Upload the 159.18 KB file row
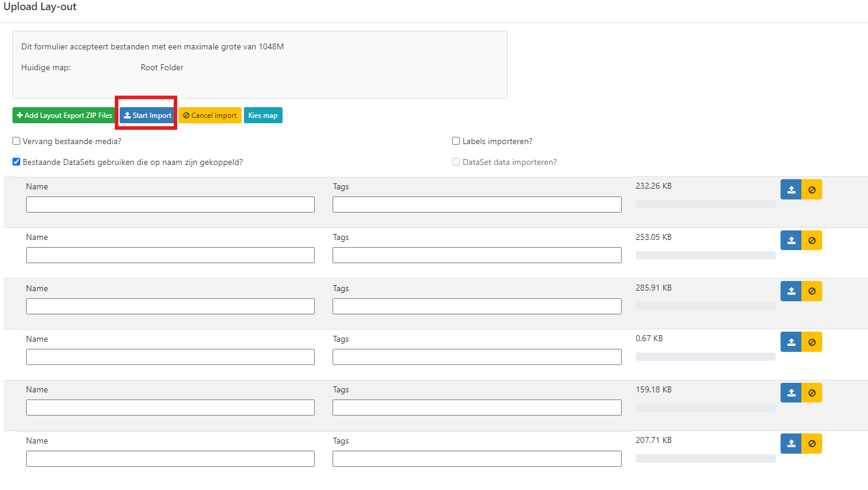Screen dimensions: 868x490 tap(791, 393)
